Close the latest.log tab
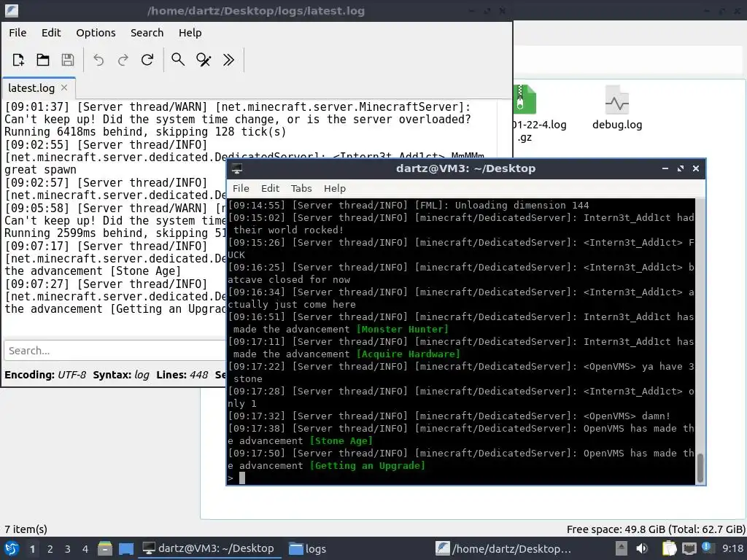Image resolution: width=747 pixels, height=560 pixels. [64, 87]
